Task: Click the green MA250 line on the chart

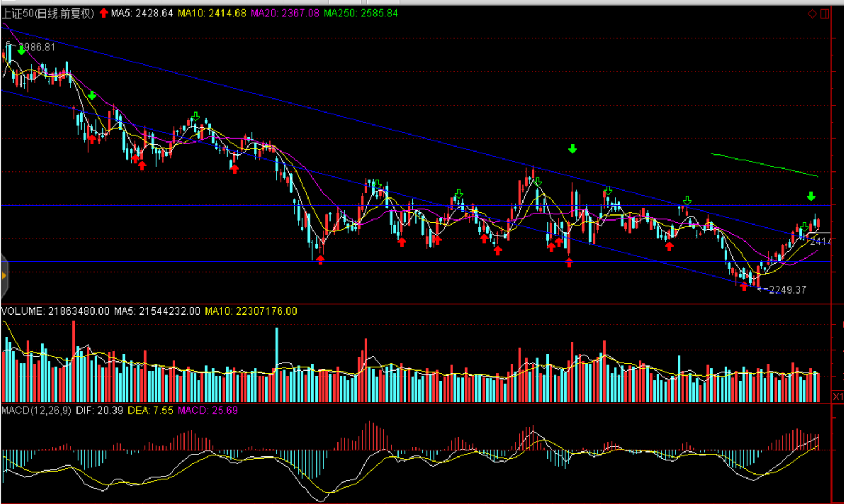Action: [764, 163]
